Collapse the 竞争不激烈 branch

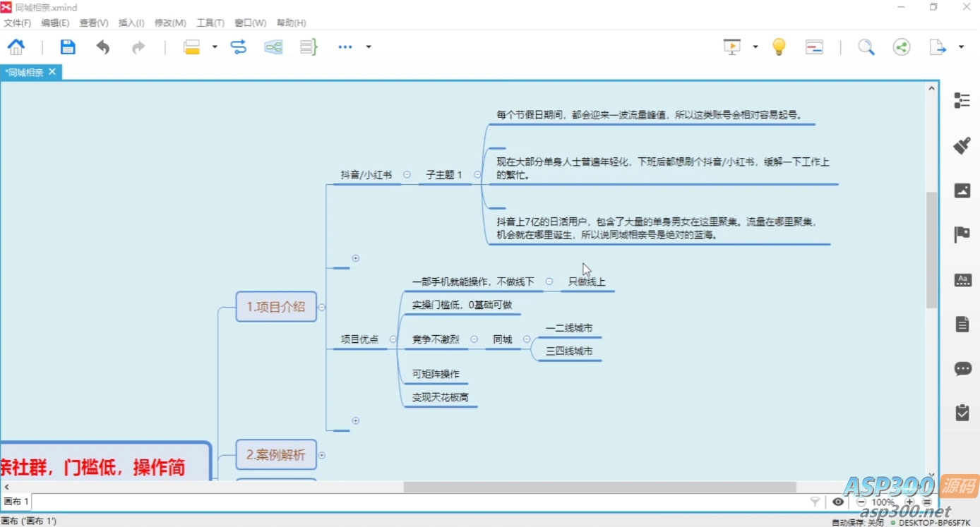(474, 339)
